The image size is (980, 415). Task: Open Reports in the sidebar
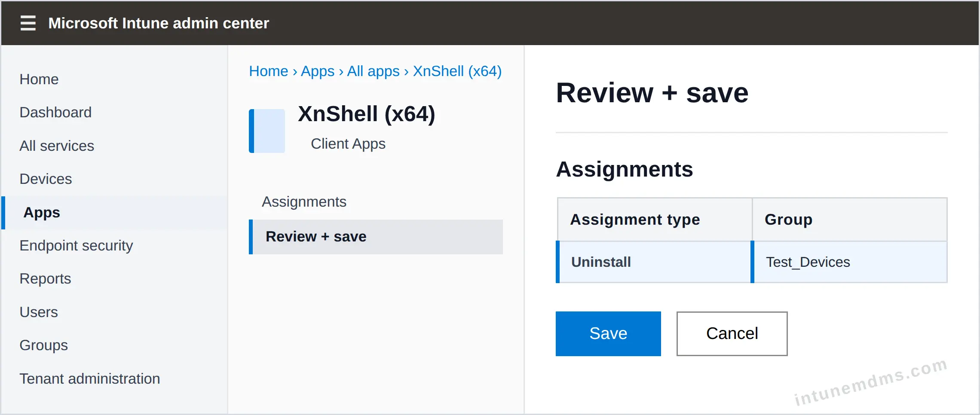[45, 279]
